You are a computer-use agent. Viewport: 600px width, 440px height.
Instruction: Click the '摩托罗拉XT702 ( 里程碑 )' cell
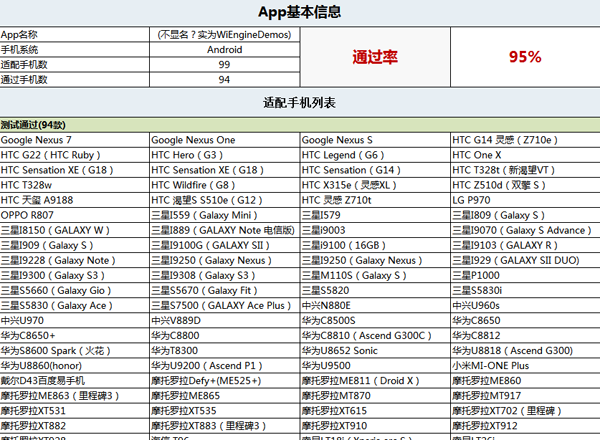[525, 411]
